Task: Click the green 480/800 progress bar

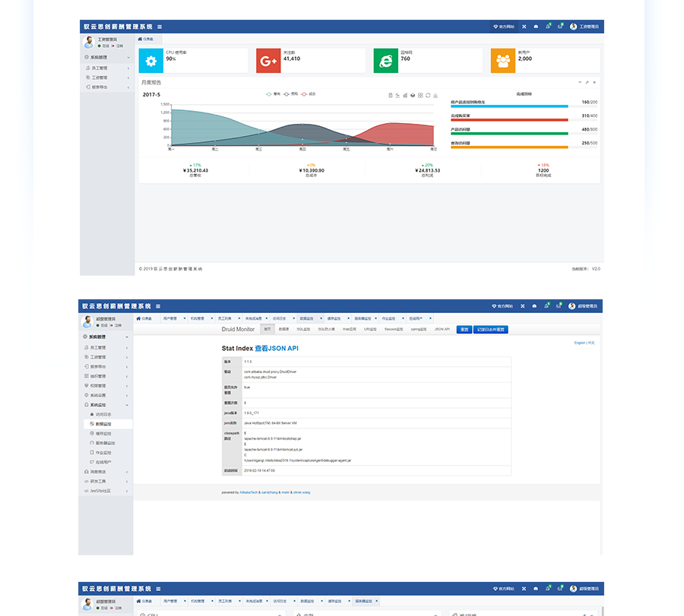Action: coord(509,134)
